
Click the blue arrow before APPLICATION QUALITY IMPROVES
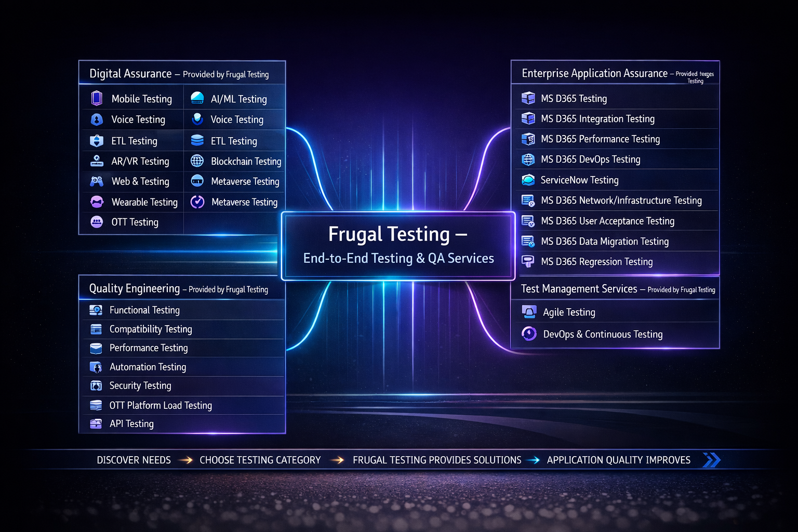(x=534, y=460)
